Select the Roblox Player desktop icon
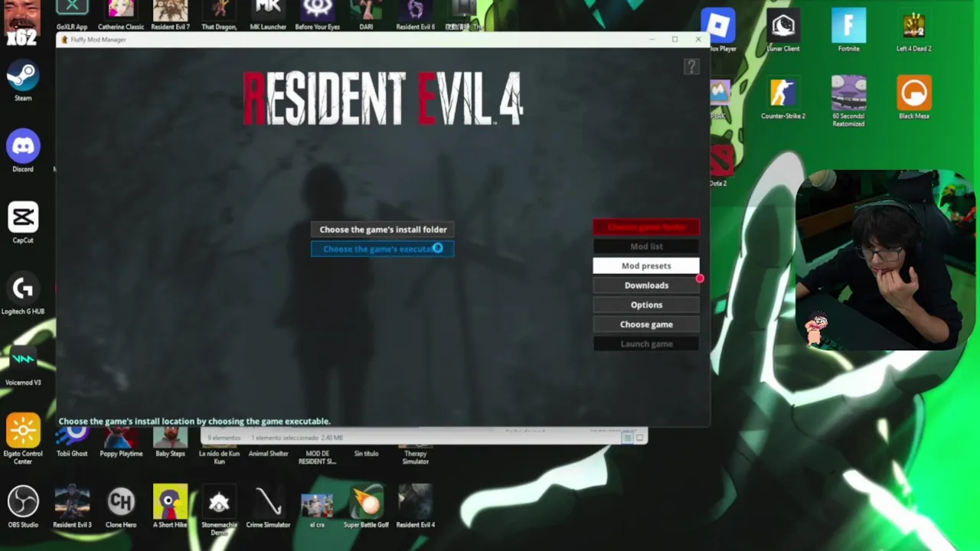 718,31
